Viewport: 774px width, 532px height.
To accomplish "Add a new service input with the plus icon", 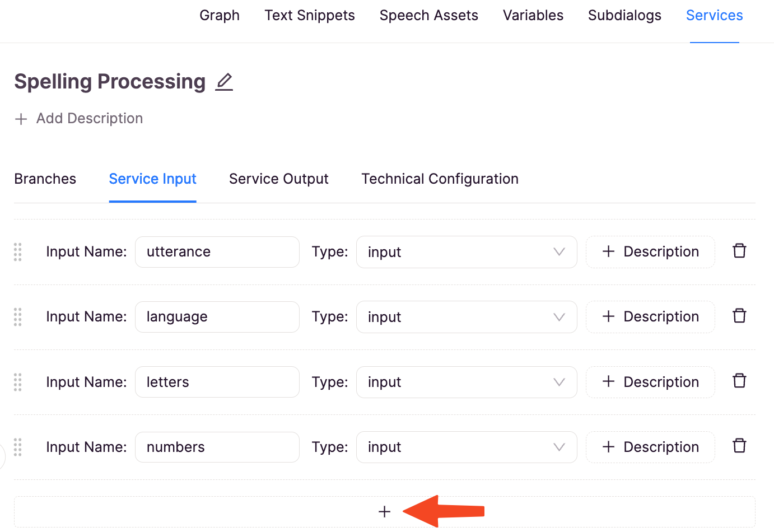I will [384, 511].
